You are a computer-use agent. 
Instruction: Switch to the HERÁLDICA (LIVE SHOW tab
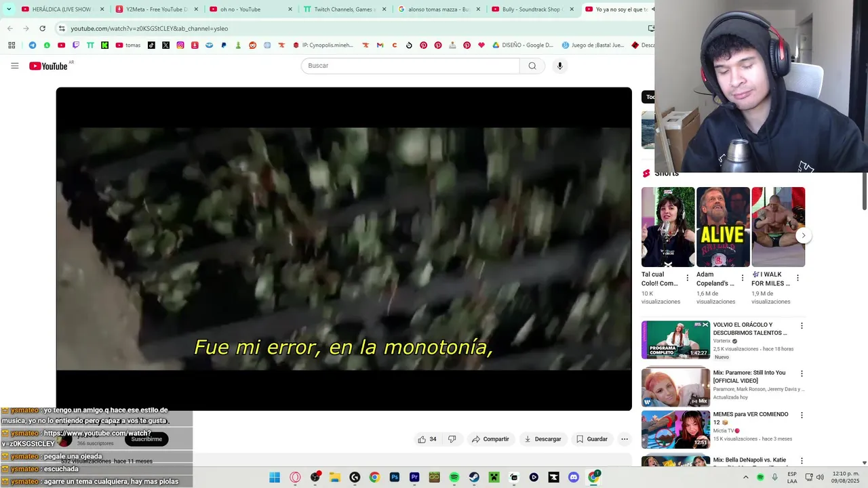point(62,9)
